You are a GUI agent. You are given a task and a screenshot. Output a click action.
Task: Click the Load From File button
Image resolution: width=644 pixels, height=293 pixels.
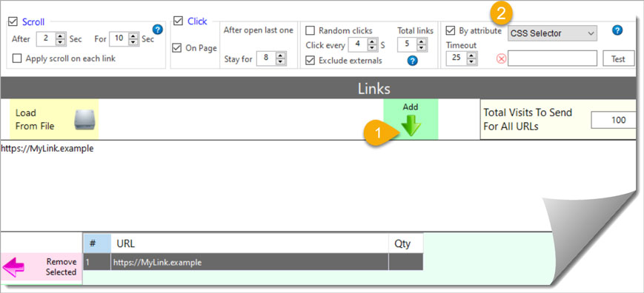click(x=54, y=119)
